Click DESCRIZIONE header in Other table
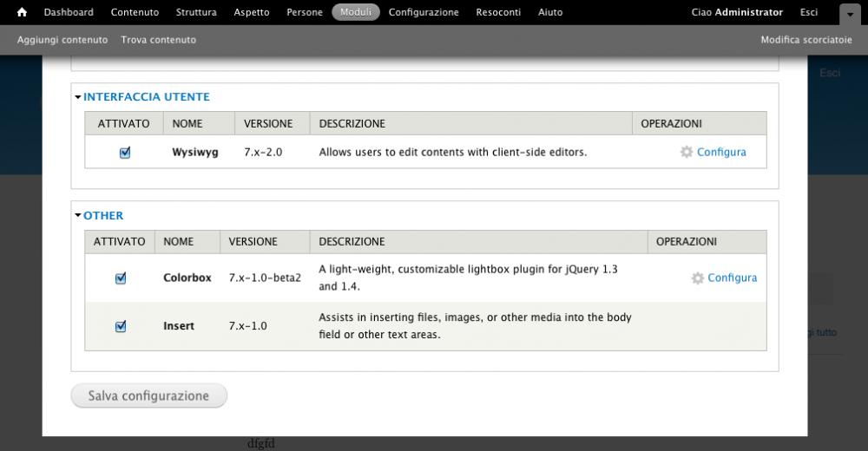Image resolution: width=868 pixels, height=451 pixels. (x=352, y=241)
